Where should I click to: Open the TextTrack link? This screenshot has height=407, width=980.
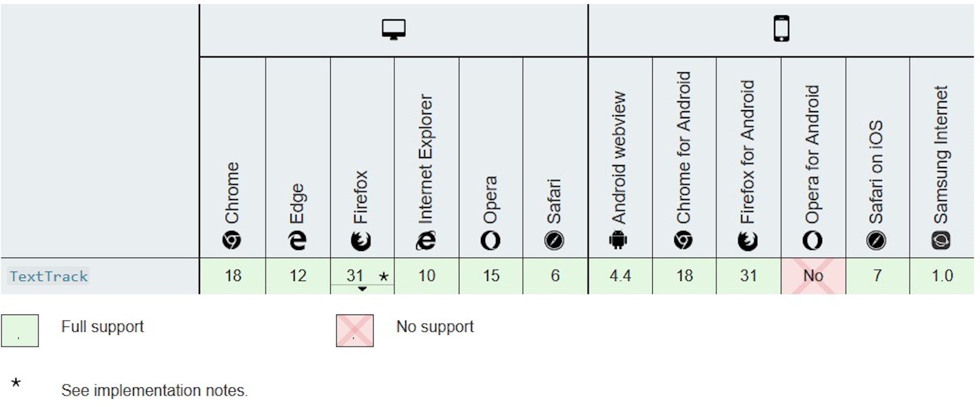pyautogui.click(x=49, y=276)
